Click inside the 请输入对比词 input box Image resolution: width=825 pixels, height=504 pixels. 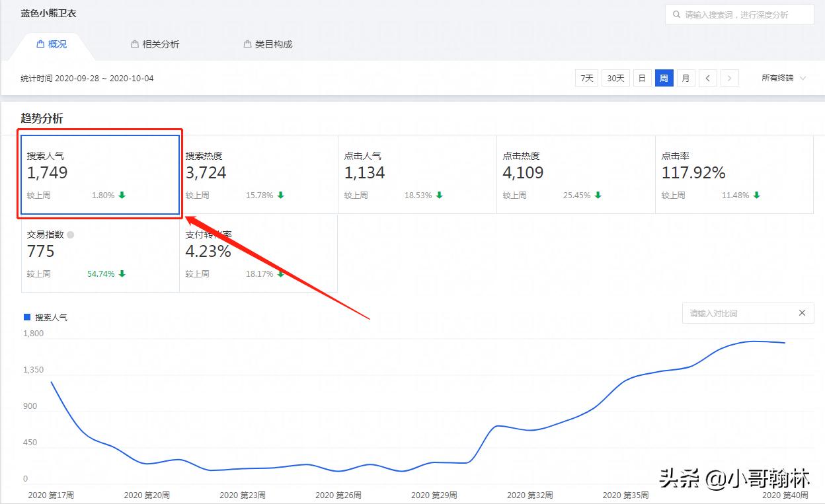point(734,312)
